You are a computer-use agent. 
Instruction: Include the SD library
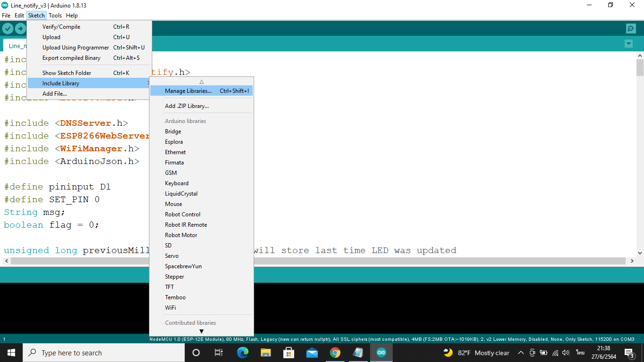[x=201, y=246]
